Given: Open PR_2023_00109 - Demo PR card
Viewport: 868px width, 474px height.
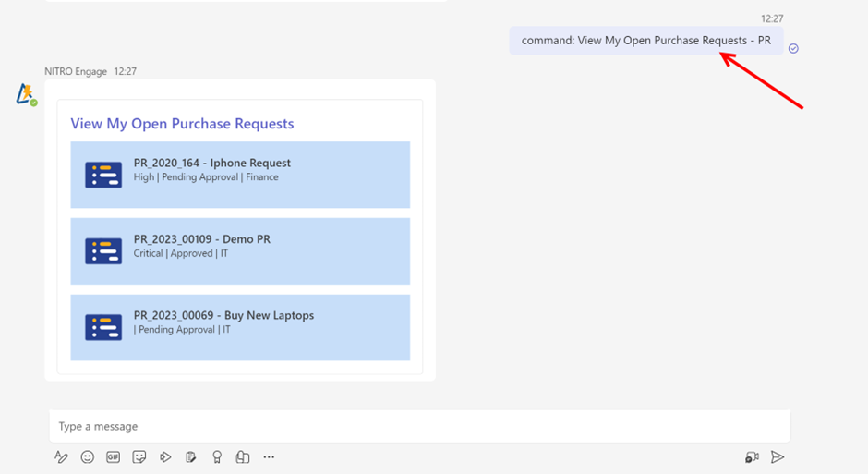Looking at the screenshot, I should click(240, 250).
